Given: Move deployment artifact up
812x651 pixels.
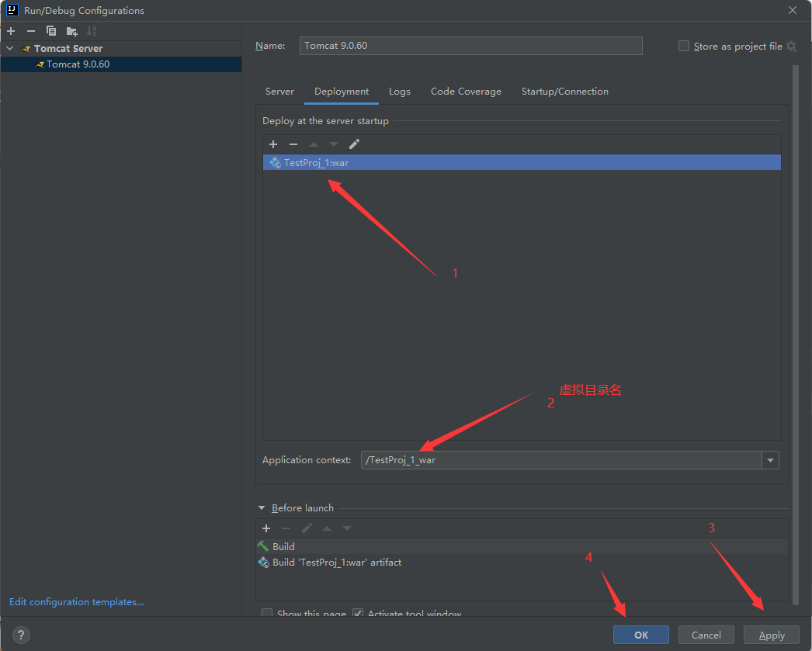Looking at the screenshot, I should 314,144.
